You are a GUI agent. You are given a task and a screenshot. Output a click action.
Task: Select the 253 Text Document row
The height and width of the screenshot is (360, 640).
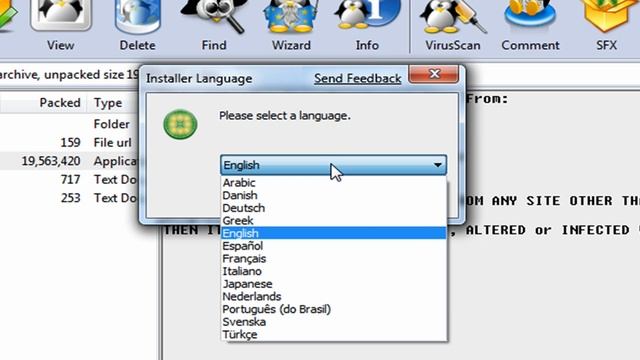[69, 198]
